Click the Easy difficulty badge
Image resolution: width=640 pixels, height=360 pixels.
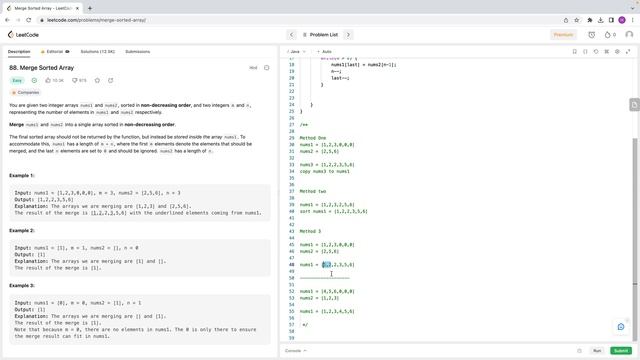[17, 80]
